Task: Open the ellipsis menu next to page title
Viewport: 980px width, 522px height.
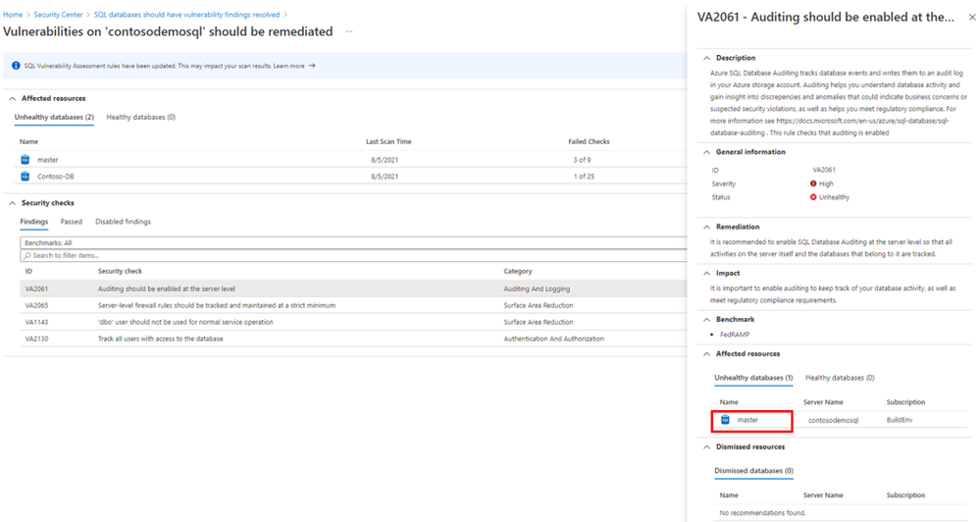Action: click(x=349, y=31)
